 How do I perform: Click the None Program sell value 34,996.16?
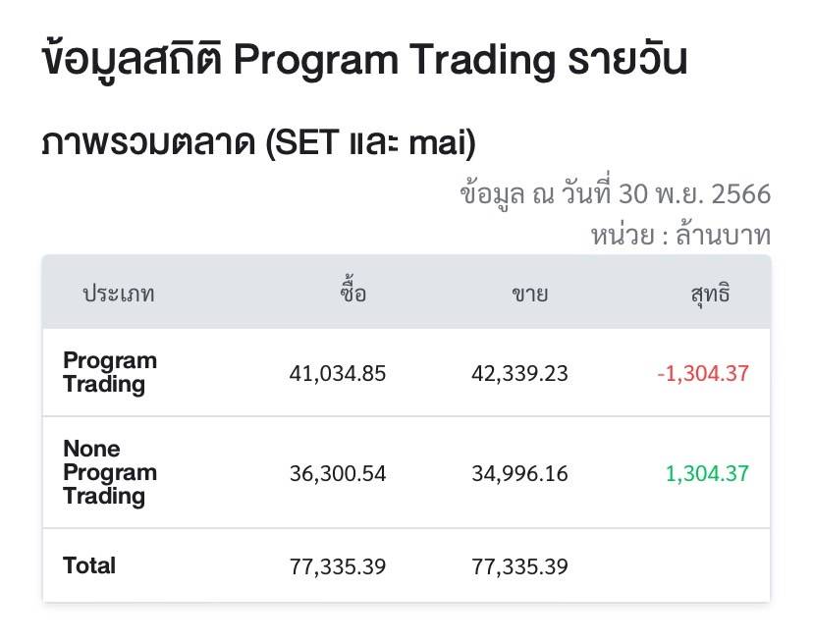point(519,473)
